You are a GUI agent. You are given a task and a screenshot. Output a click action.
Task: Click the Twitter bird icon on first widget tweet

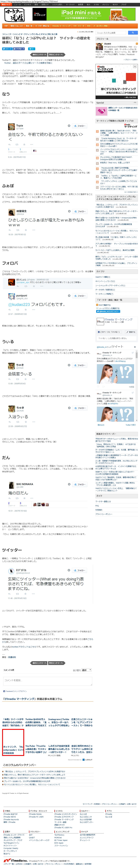(133, 353)
